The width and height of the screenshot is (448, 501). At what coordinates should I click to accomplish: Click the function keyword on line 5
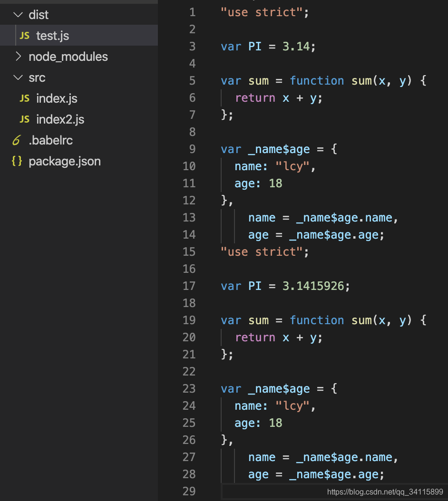point(317,80)
